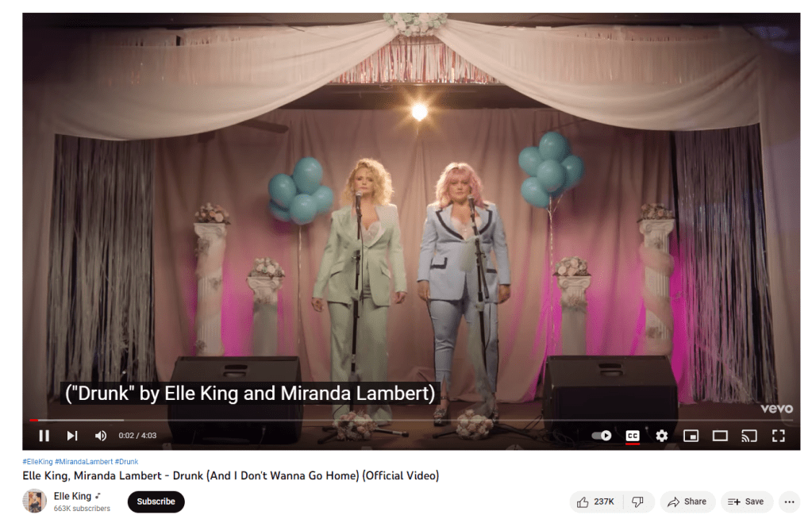This screenshot has height=519, width=812.
Task: Open the video settings gear
Action: tap(661, 436)
